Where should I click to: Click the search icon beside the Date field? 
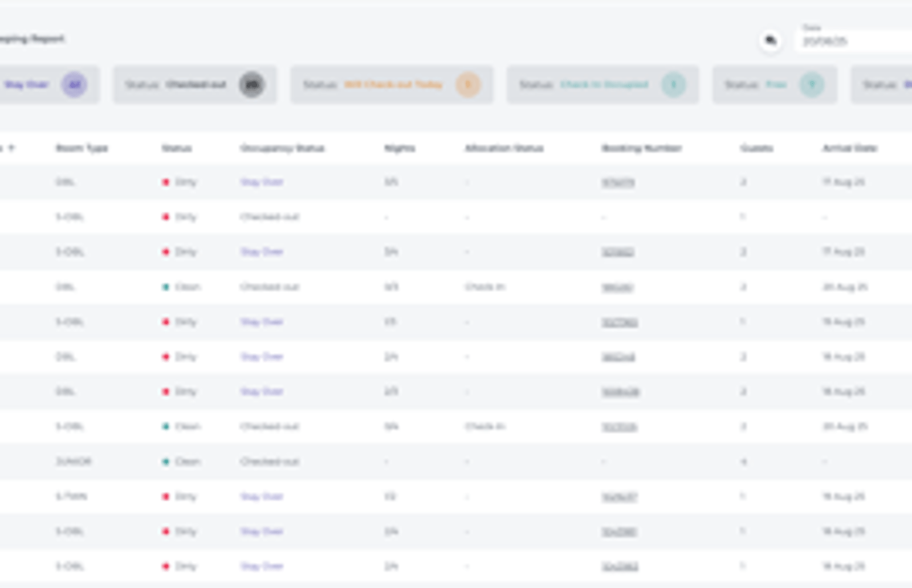[771, 40]
